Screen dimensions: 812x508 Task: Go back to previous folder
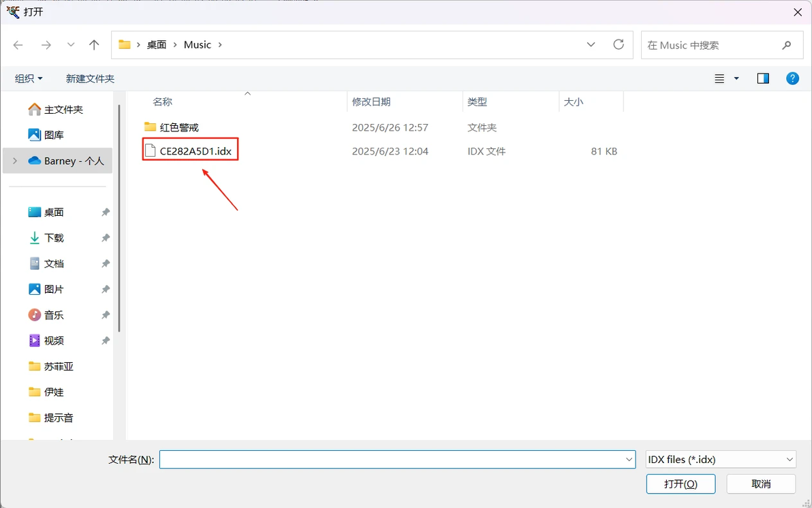click(18, 45)
